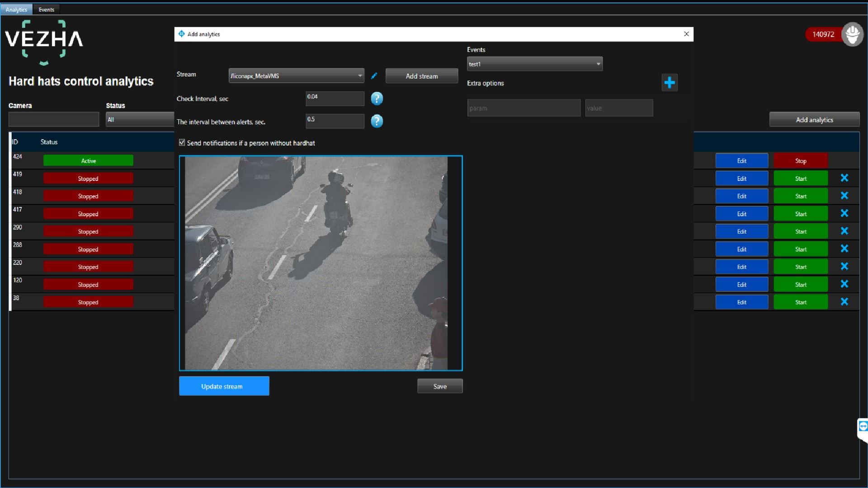Click the stream video preview
Viewport: 868px width, 488px height.
point(321,263)
